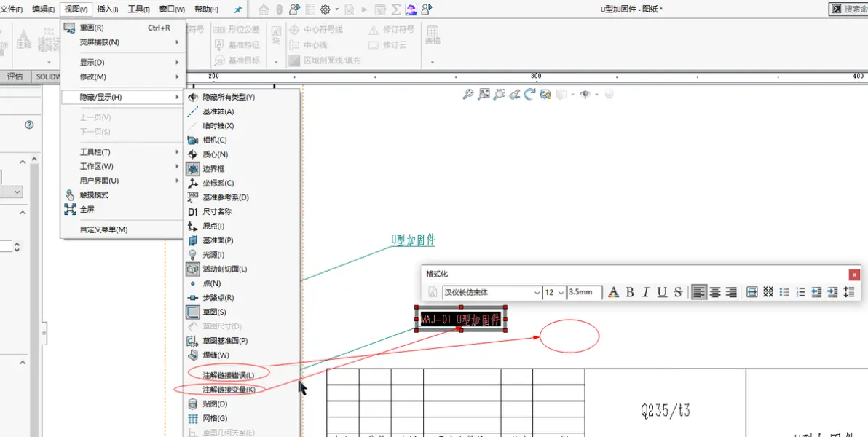Open the 编辑(E) menu

click(43, 9)
